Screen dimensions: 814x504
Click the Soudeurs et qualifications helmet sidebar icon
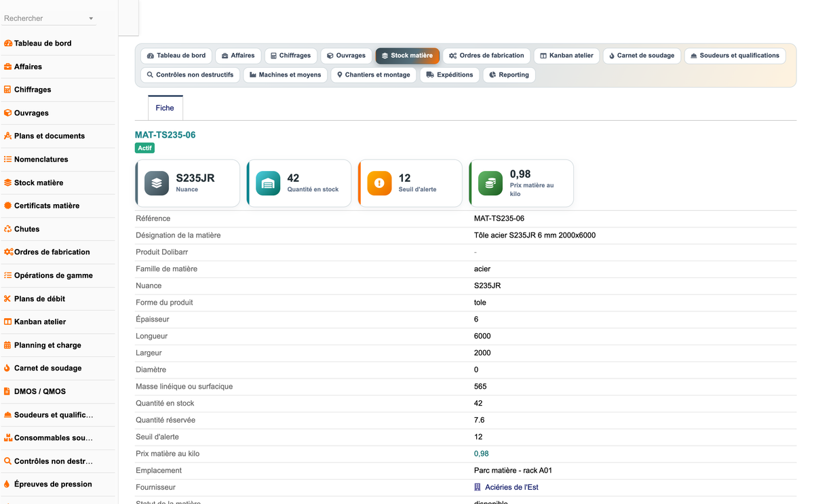tap(8, 414)
